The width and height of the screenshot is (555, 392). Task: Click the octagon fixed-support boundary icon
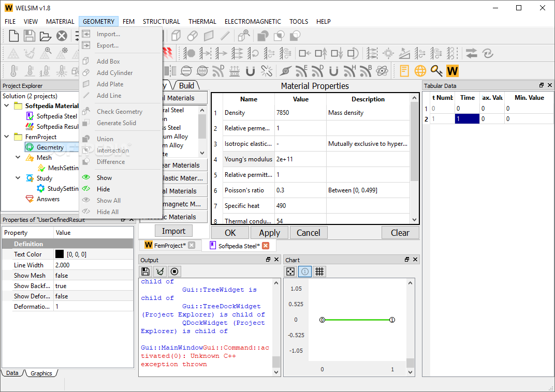point(189,53)
